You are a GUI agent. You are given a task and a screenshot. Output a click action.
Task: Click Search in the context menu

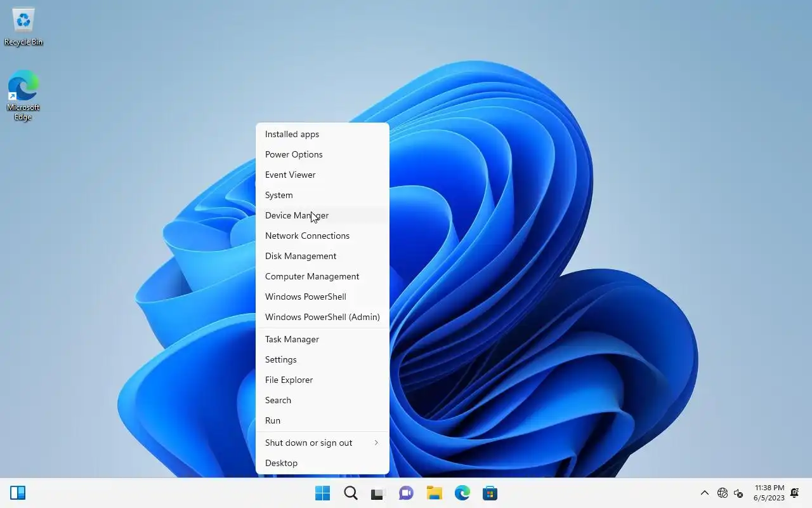click(322, 400)
